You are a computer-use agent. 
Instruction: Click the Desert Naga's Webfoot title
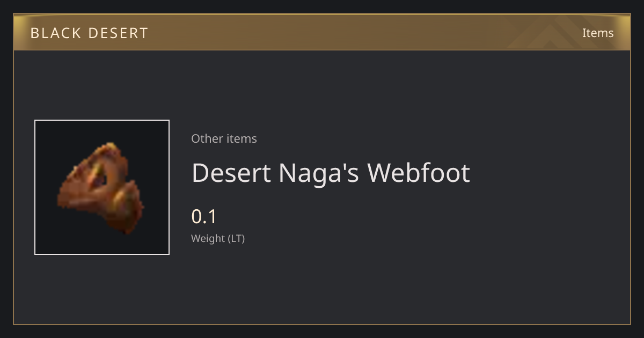point(331,173)
